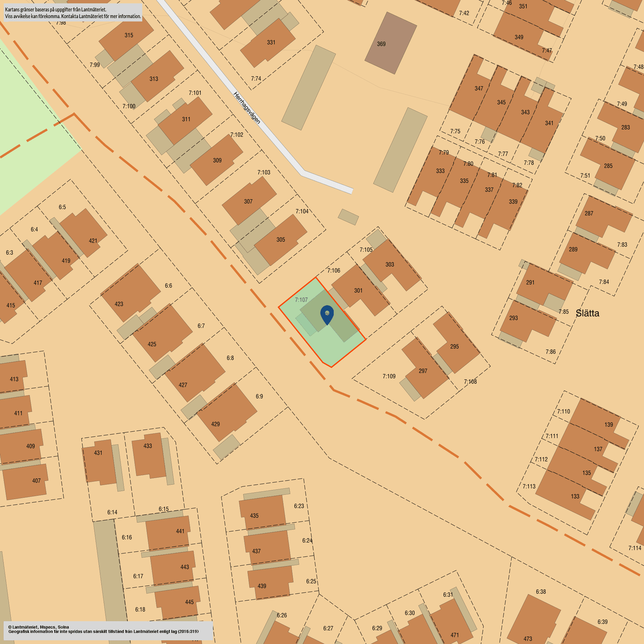Click the Lantmäteriet disclaimer notice box
Image resolution: width=644 pixels, height=644 pixels.
[73, 13]
